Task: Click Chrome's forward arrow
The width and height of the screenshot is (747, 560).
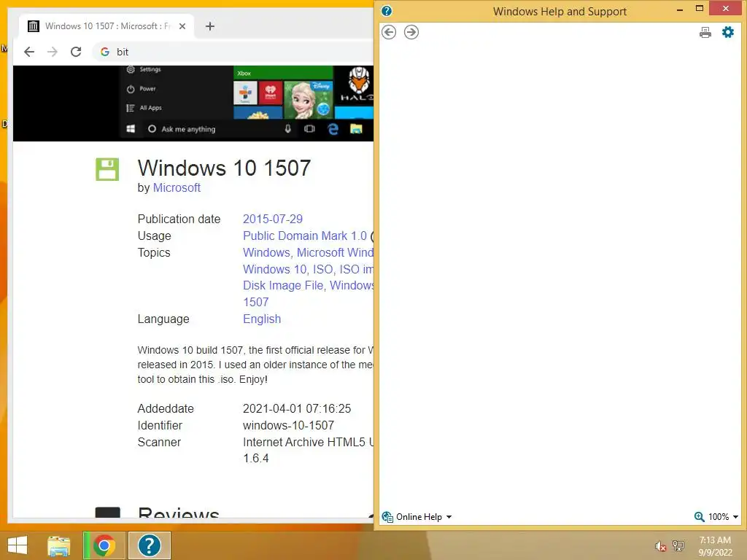Action: (x=53, y=52)
